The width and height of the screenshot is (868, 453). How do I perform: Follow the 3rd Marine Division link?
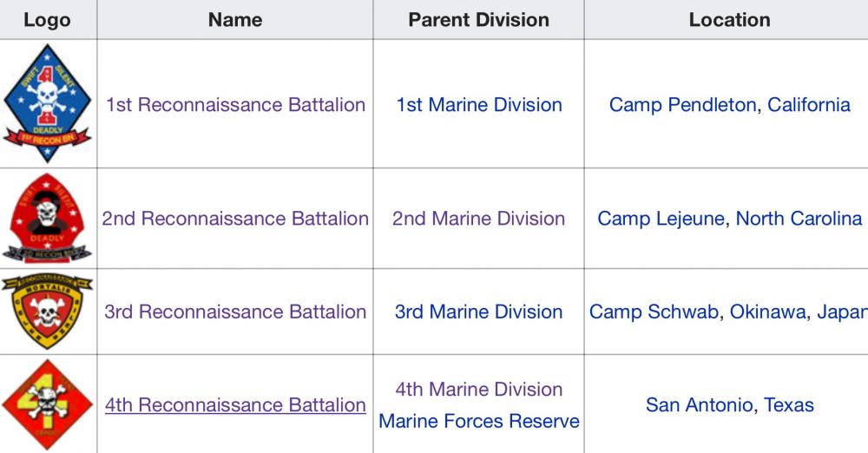479,312
